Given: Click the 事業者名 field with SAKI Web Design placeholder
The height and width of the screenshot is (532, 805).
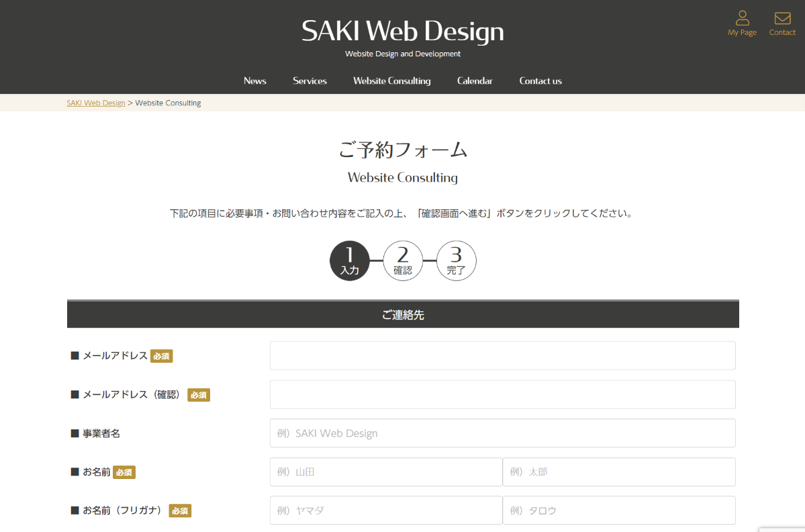Looking at the screenshot, I should pos(503,433).
